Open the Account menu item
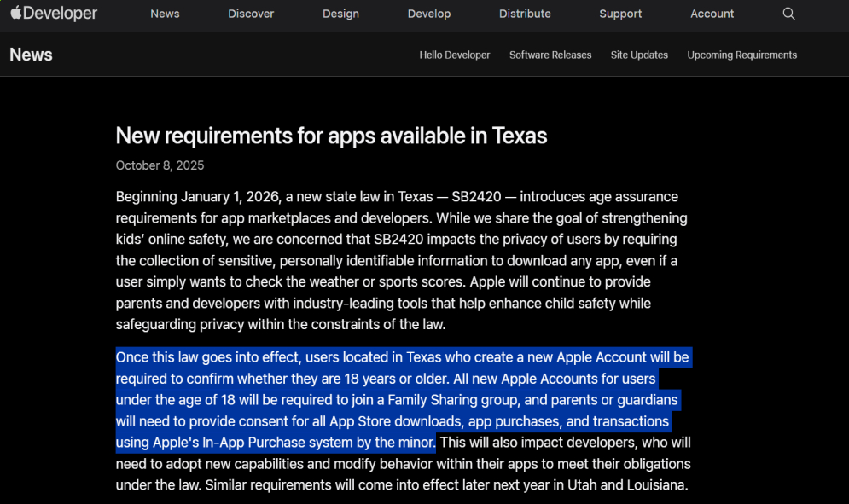This screenshot has height=504, width=849. (x=712, y=14)
